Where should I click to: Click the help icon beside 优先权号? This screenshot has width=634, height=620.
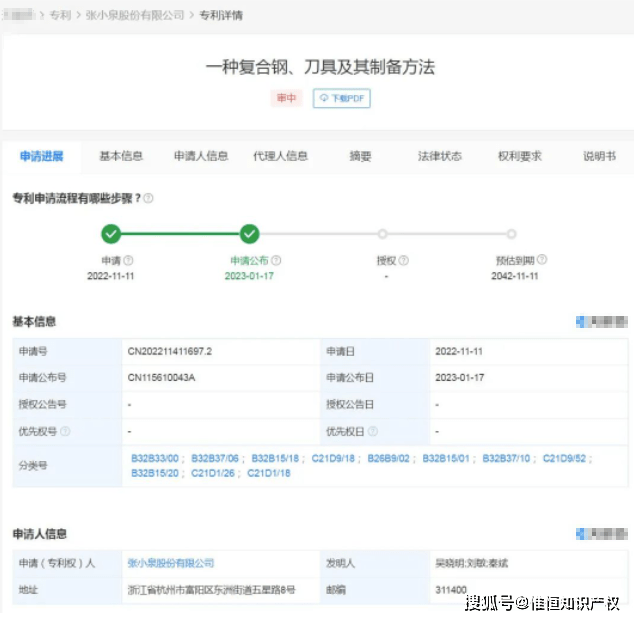(x=66, y=432)
